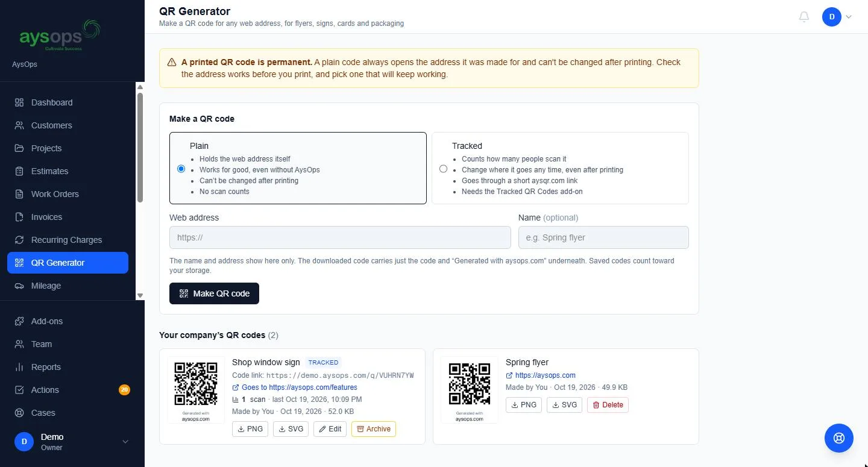Screen dimensions: 868x467
Task: Click the Mileage car icon
Action: (19, 286)
